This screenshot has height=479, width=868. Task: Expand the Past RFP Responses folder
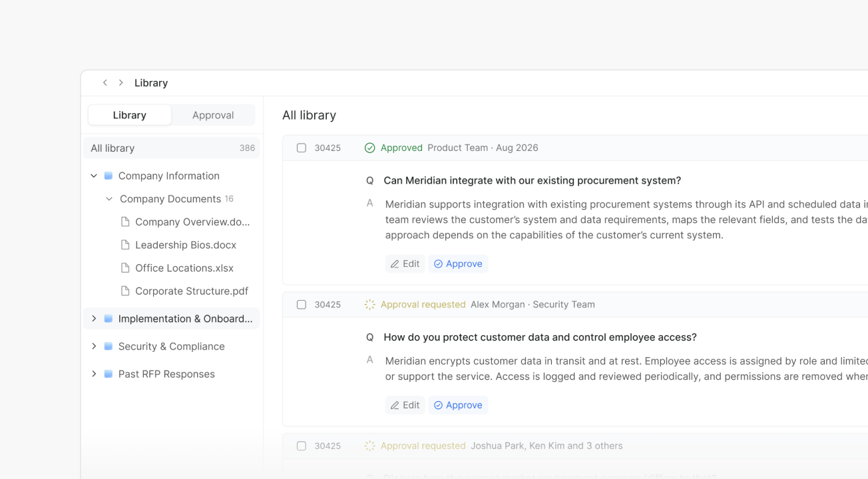(94, 374)
